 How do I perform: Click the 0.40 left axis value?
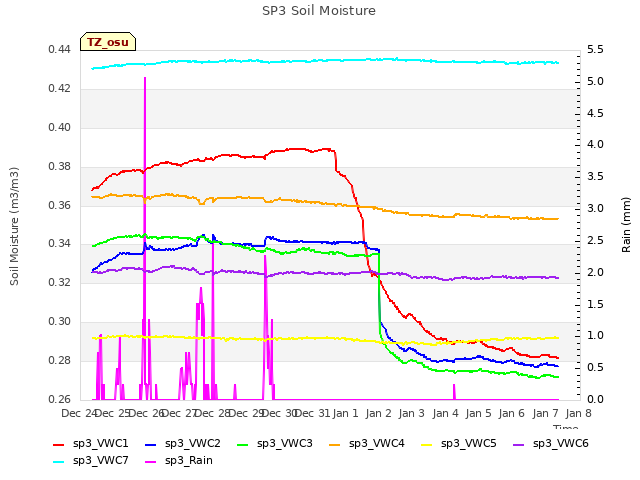tap(60, 127)
